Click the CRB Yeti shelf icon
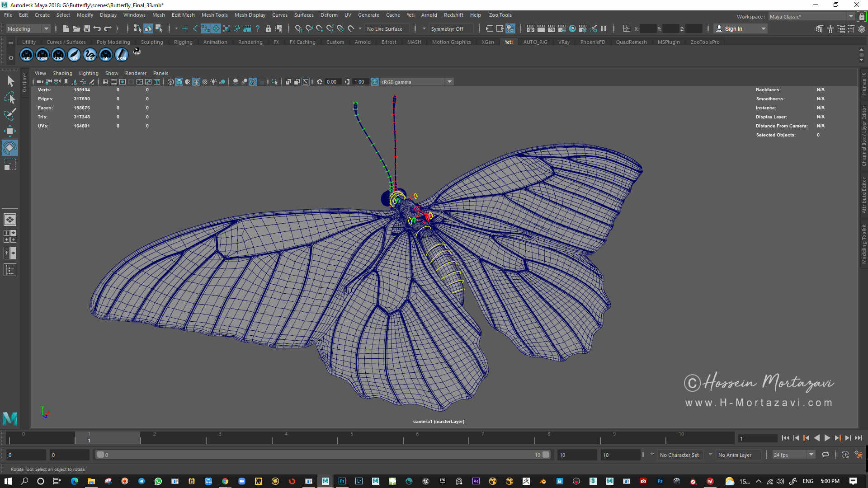Image resolution: width=868 pixels, height=488 pixels. (x=90, y=55)
